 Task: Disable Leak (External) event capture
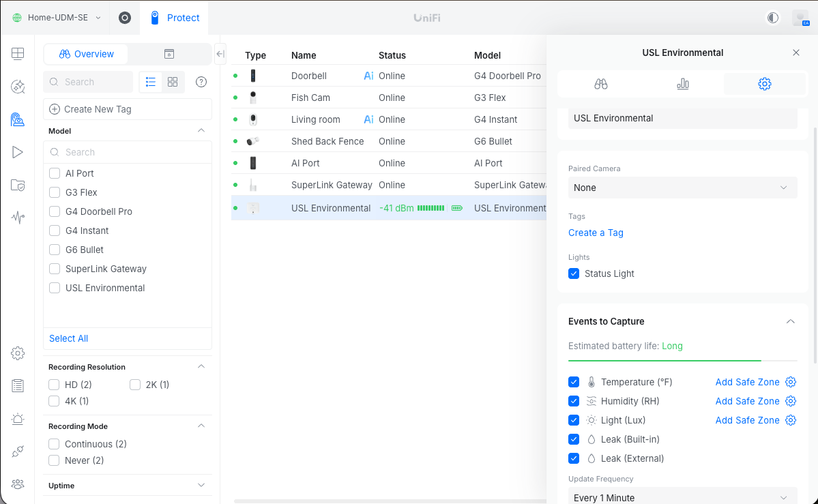pos(574,458)
